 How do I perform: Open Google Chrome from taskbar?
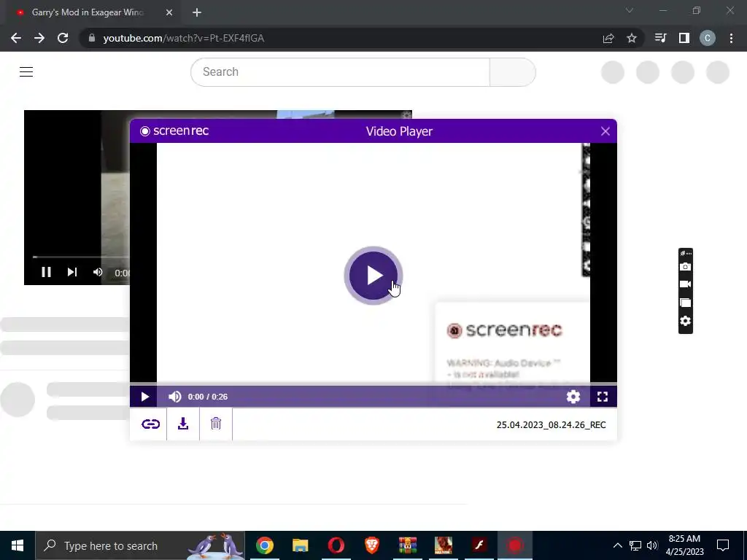click(264, 545)
